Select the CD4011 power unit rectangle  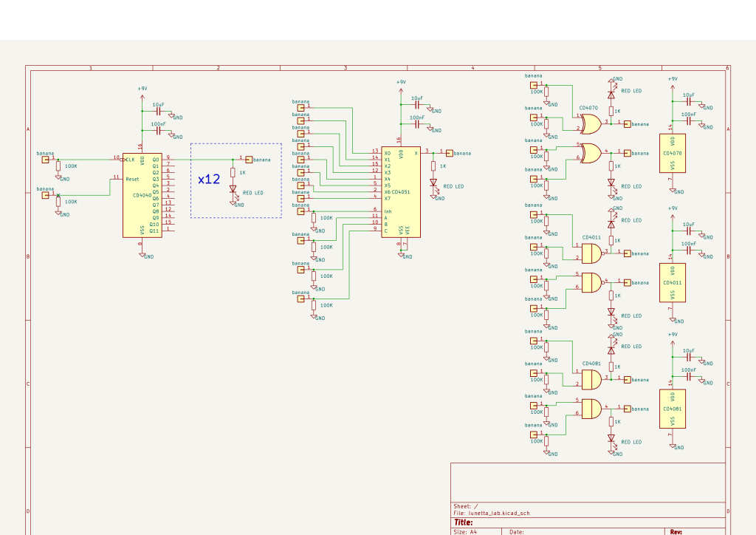pyautogui.click(x=672, y=282)
